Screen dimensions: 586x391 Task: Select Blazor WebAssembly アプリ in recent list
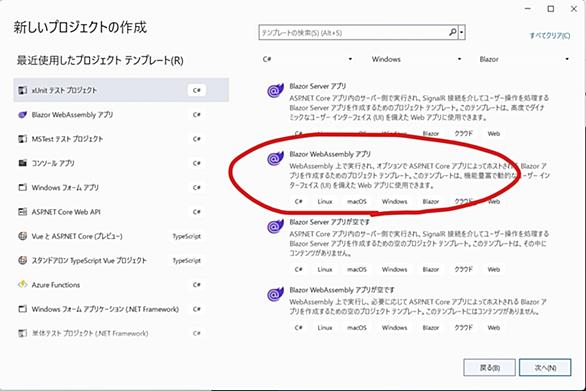coord(121,115)
